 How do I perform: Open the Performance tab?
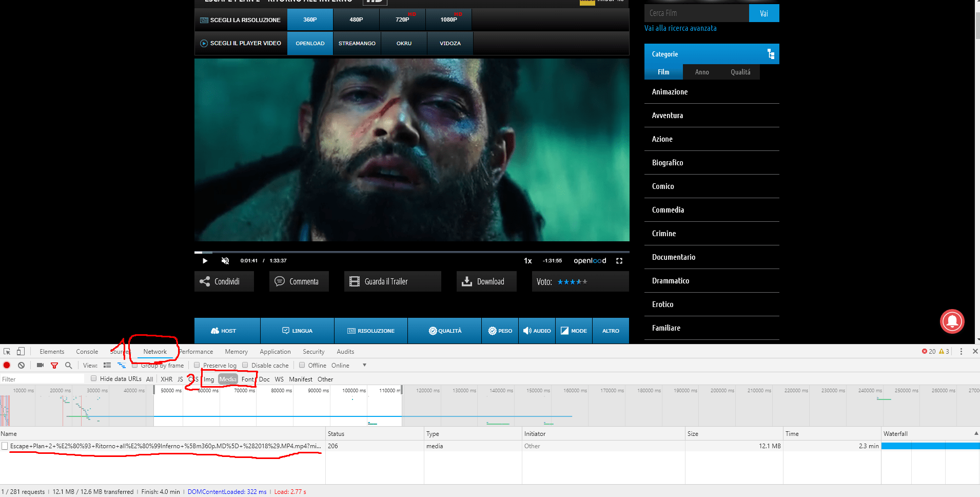pyautogui.click(x=196, y=352)
